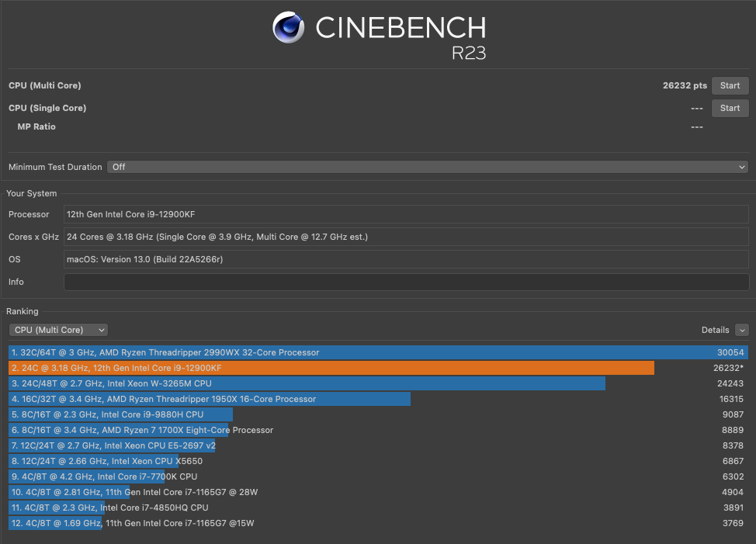This screenshot has height=544, width=756.
Task: Open the CPU (Multi Core) ranking dropdown
Action: [58, 330]
